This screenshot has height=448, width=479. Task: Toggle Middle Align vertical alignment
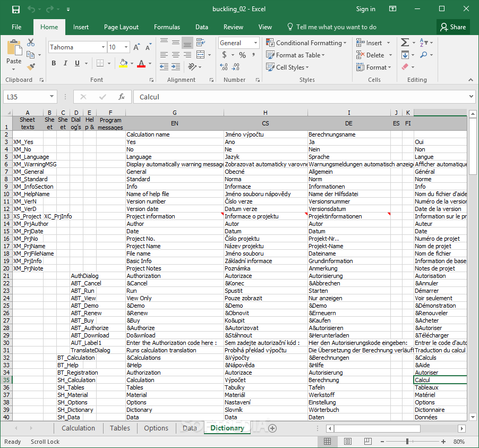click(176, 43)
